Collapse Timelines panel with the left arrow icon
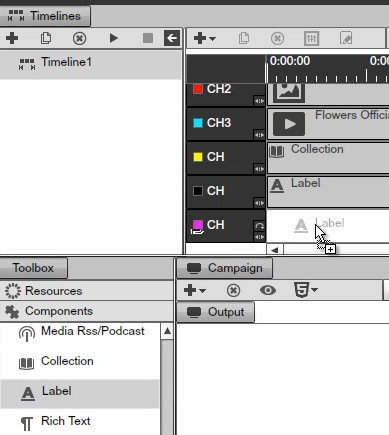This screenshot has width=389, height=435. tap(172, 38)
